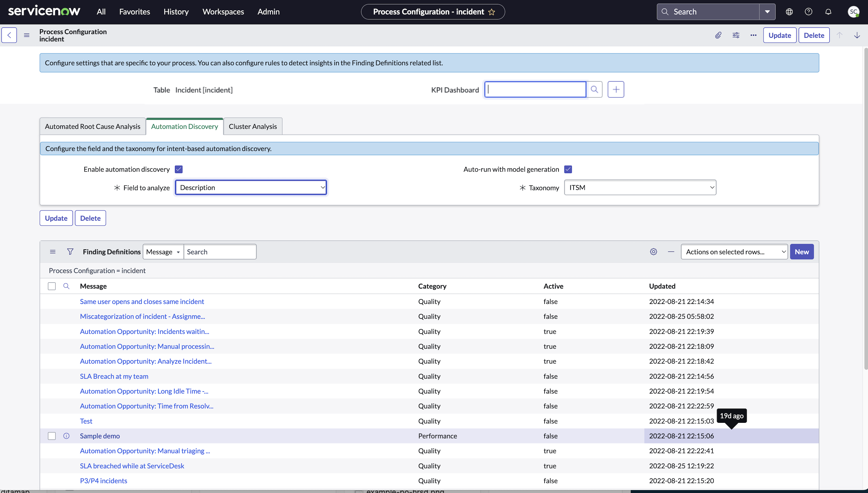Favorite this page with the star icon
868x493 pixels.
click(492, 12)
